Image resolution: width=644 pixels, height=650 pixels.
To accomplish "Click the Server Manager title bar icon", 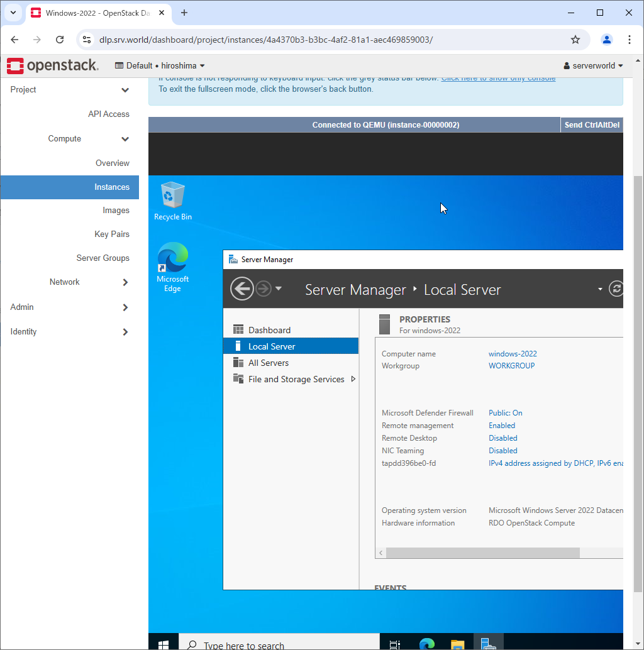I will (x=233, y=260).
